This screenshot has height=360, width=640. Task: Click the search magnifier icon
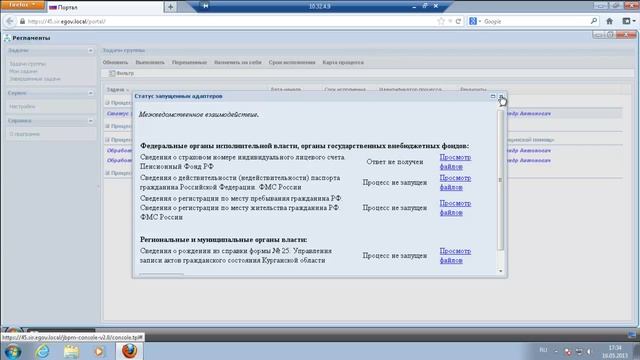coord(594,21)
